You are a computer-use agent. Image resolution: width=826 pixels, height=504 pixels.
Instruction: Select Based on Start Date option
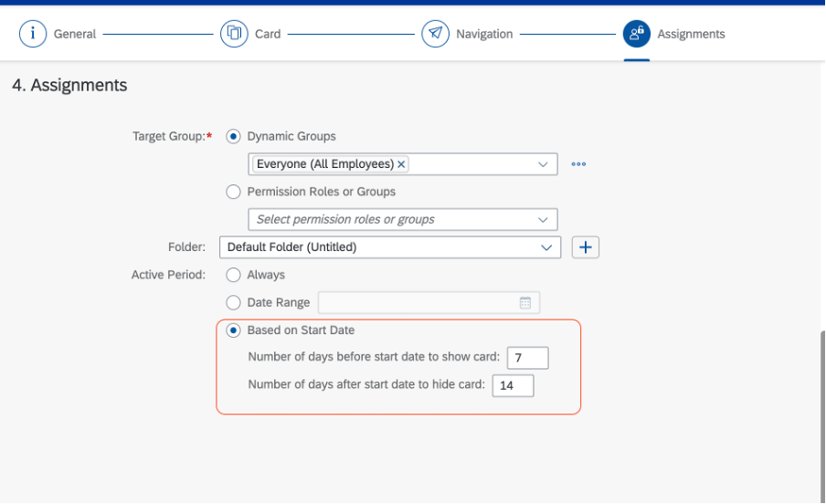tap(233, 331)
